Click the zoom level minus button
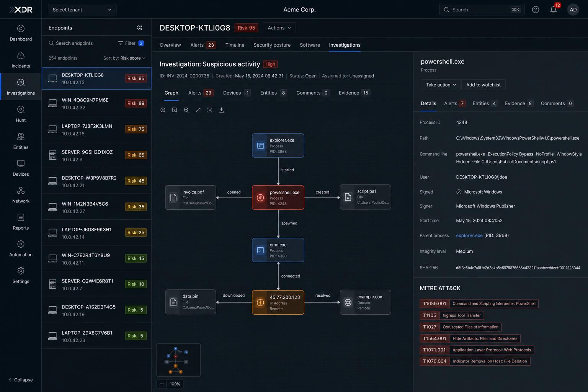The image size is (588, 392). (x=162, y=384)
